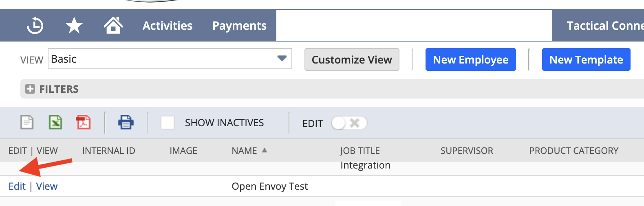This screenshot has width=644, height=206.
Task: Click the PRODUCT CATEGORY column header
Action: 574,151
